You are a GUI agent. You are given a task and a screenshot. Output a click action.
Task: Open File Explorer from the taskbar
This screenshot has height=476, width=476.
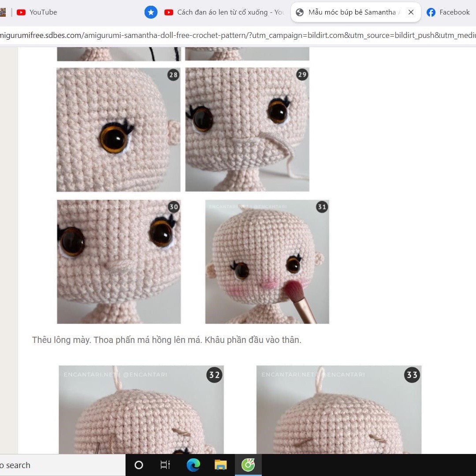(220, 465)
